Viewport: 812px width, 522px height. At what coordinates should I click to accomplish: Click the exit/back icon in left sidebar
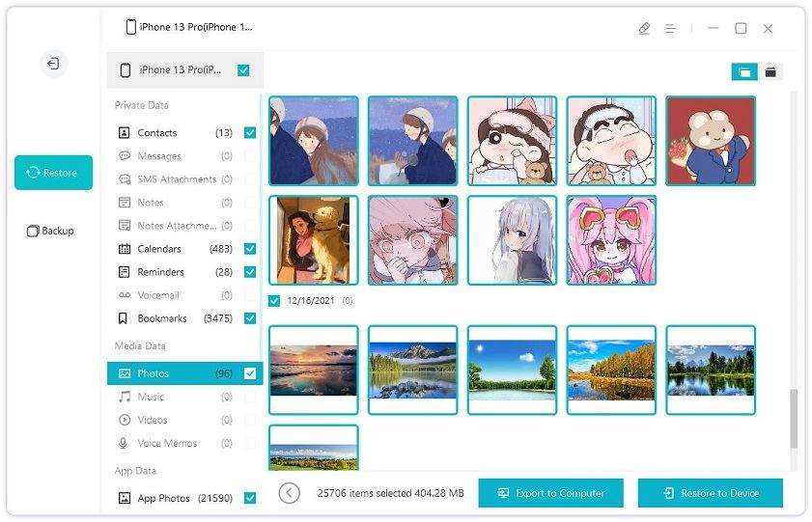click(53, 64)
